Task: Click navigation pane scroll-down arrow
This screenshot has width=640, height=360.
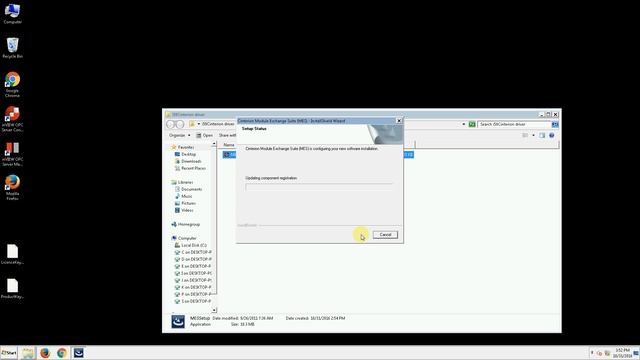Action: pos(214,310)
